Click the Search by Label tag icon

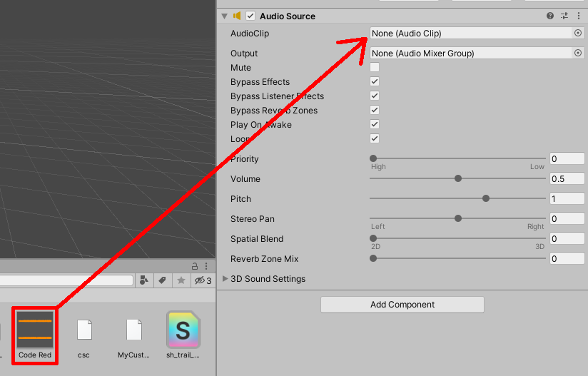point(162,280)
